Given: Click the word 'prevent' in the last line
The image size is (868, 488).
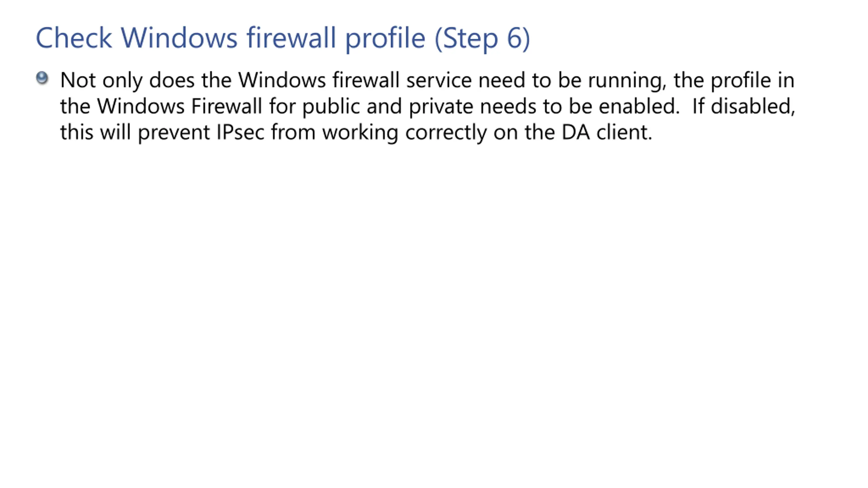Looking at the screenshot, I should pyautogui.click(x=174, y=133).
